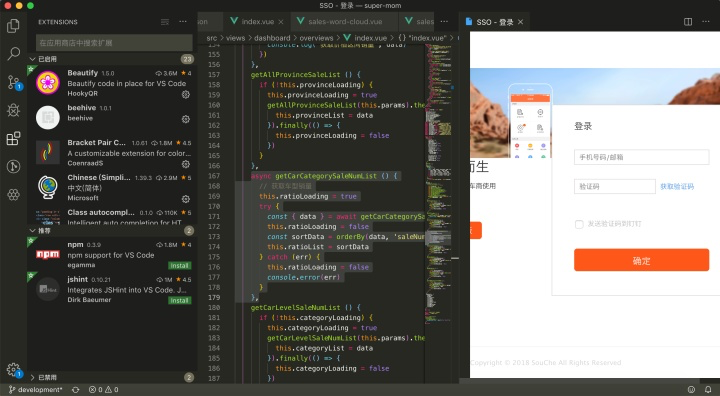Click the dashboard breadcrumb segment
Viewport: 720px width, 396px height.
click(x=272, y=38)
